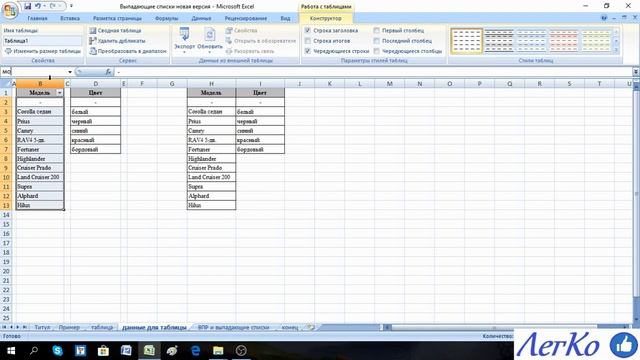Click table name field Таблица1
The height and width of the screenshot is (360, 640).
42,41
